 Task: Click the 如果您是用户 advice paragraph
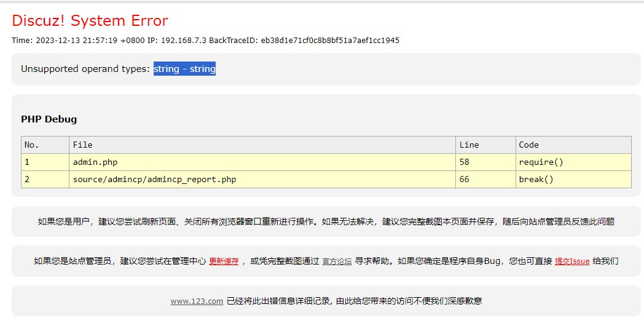[326, 221]
